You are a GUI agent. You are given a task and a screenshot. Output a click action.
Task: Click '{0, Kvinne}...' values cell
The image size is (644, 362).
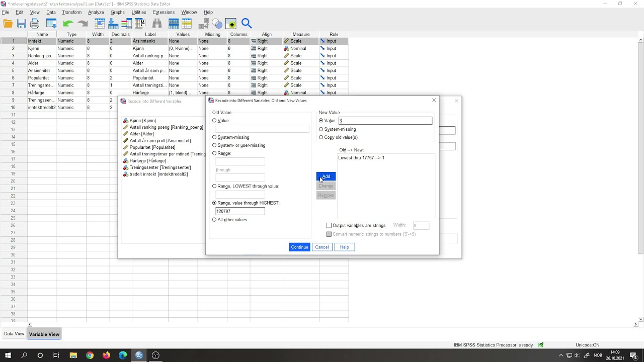pyautogui.click(x=182, y=49)
